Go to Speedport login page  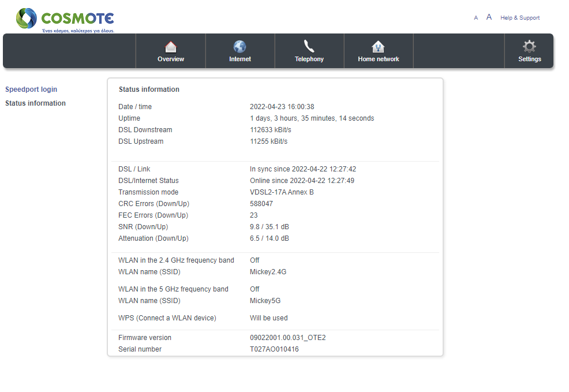coord(31,89)
